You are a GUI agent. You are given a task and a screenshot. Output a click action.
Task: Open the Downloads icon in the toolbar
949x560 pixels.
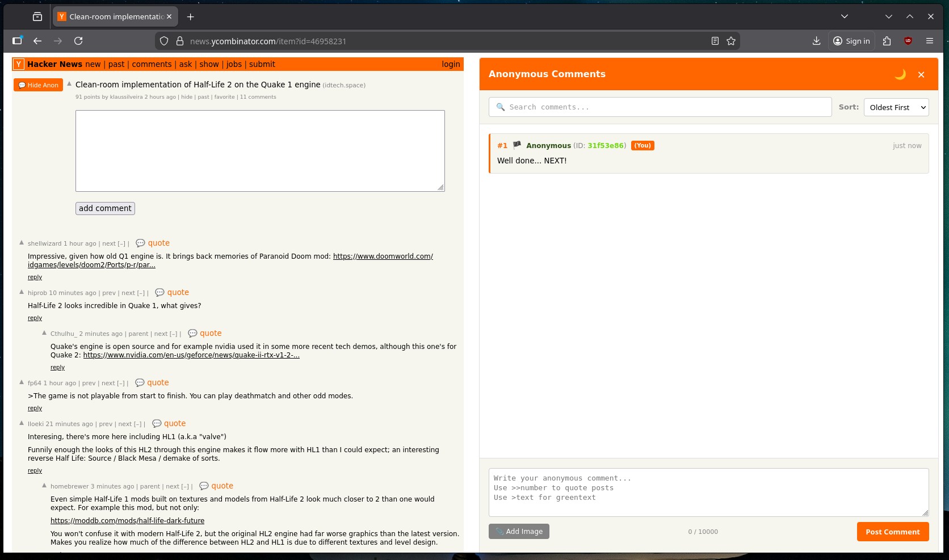point(816,41)
